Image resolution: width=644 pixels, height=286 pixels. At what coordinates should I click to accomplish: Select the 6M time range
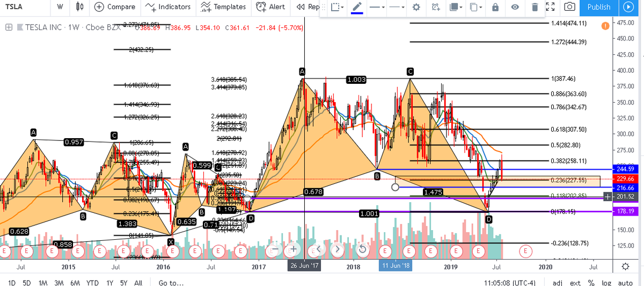click(76, 282)
